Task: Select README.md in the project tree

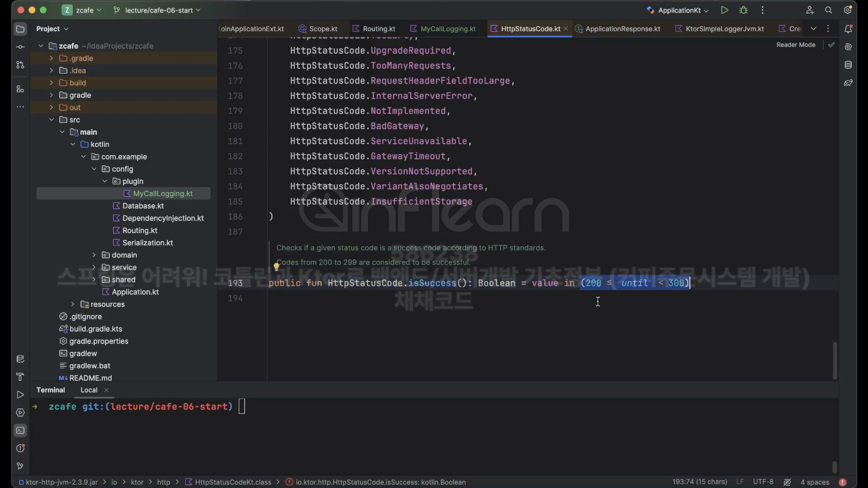Action: [90, 378]
